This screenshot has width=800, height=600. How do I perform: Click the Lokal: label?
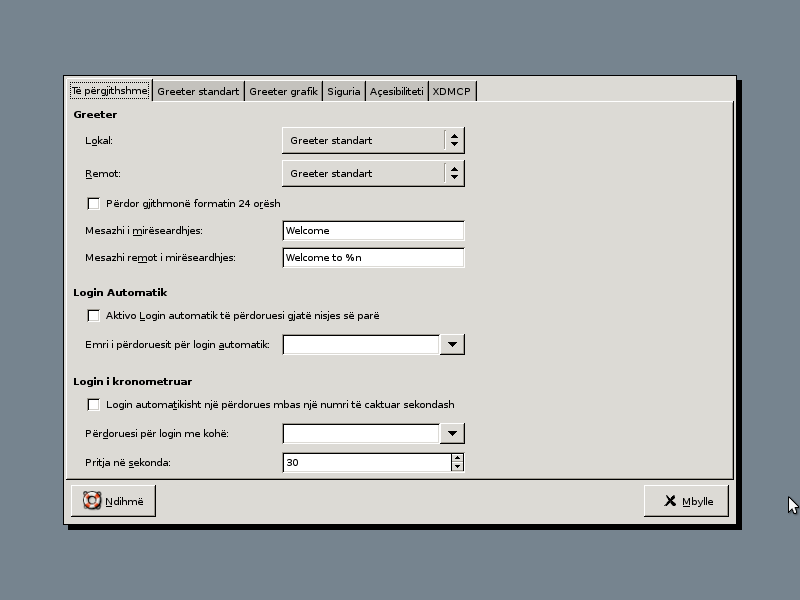[x=99, y=140]
